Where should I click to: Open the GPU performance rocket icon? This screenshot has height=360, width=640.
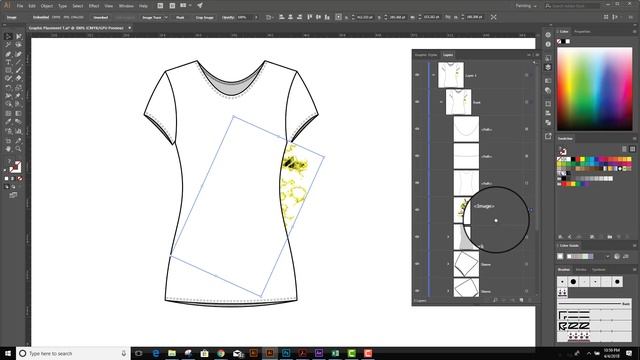click(x=200, y=6)
